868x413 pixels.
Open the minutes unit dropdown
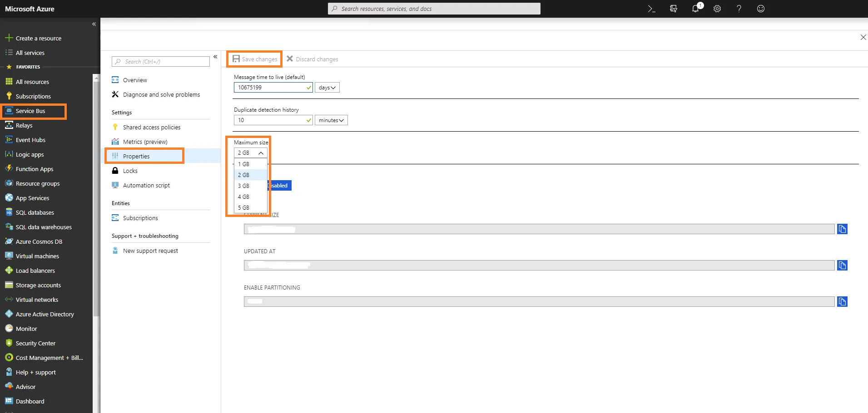331,120
